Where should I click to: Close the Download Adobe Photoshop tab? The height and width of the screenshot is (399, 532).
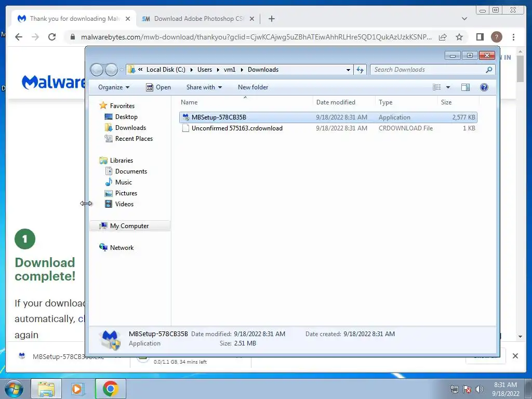[x=252, y=19]
